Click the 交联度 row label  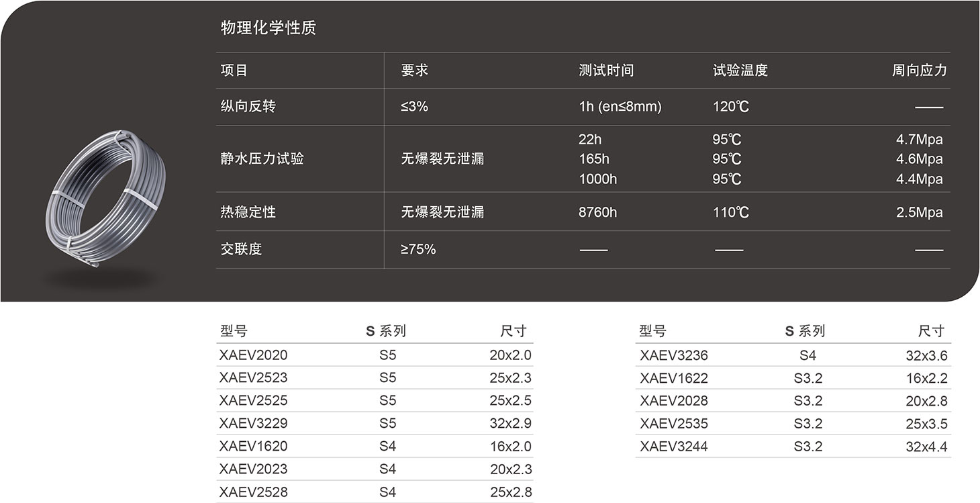[x=241, y=249]
